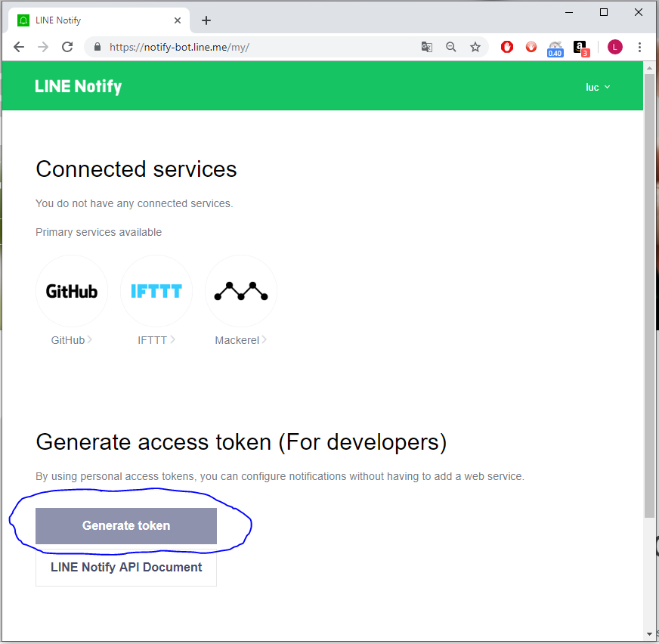This screenshot has width=659, height=644.
Task: Expand the luc account dropdown
Action: [598, 87]
